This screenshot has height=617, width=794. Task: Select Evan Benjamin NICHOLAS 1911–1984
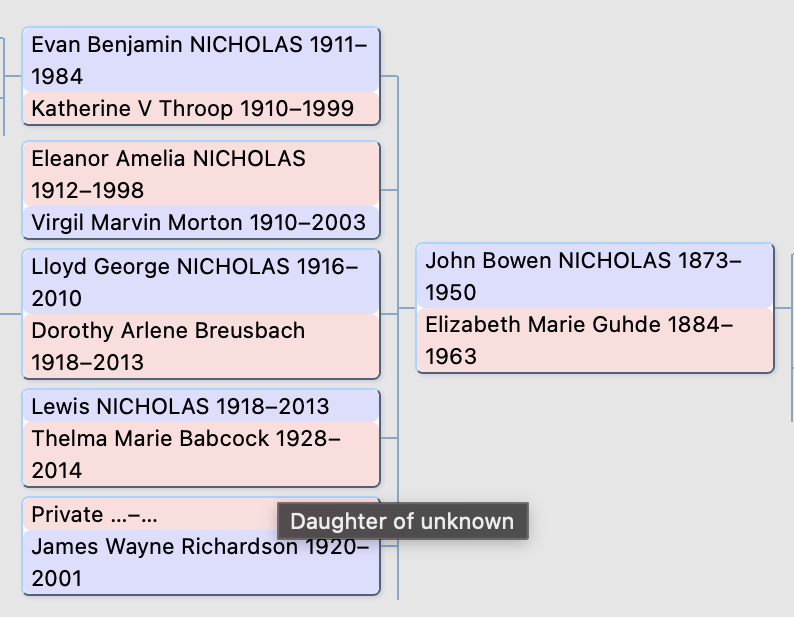pos(200,60)
